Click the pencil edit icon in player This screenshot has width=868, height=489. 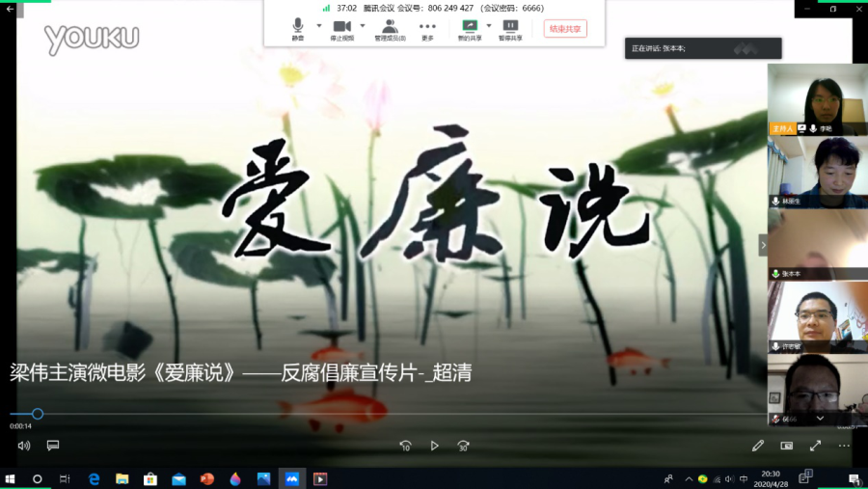pyautogui.click(x=758, y=446)
